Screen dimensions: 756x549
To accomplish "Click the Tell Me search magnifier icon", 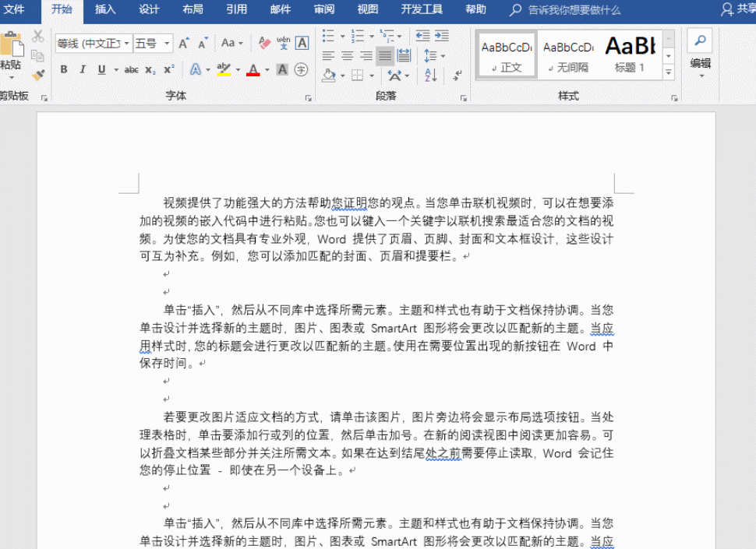I will [515, 9].
